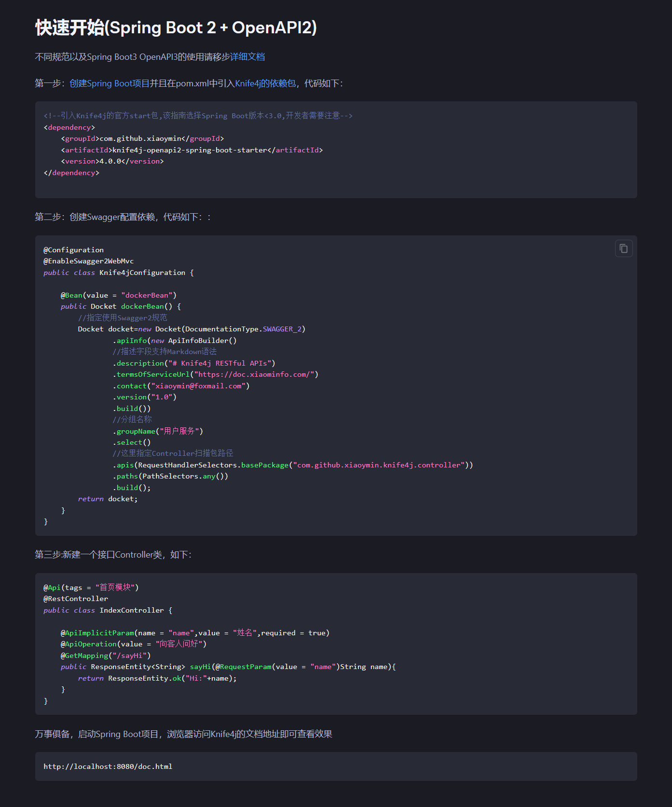Image resolution: width=672 pixels, height=807 pixels.
Task: Open the 创建Spring Boot项目 link
Action: click(x=109, y=83)
